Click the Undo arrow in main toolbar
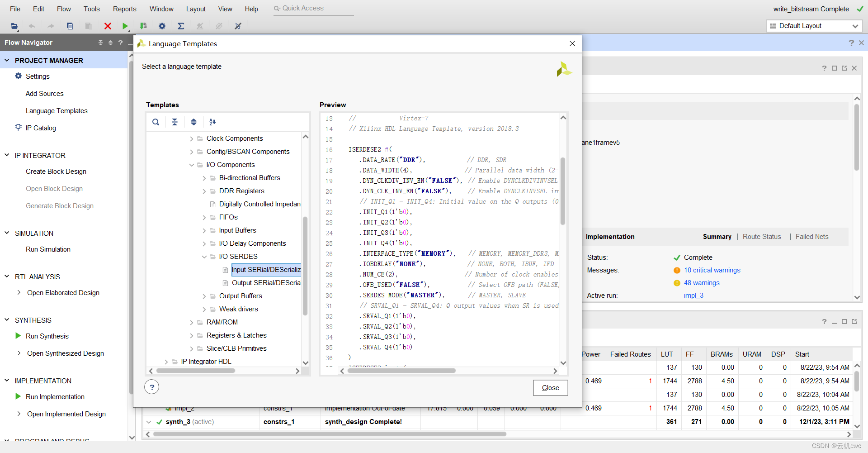 tap(32, 26)
